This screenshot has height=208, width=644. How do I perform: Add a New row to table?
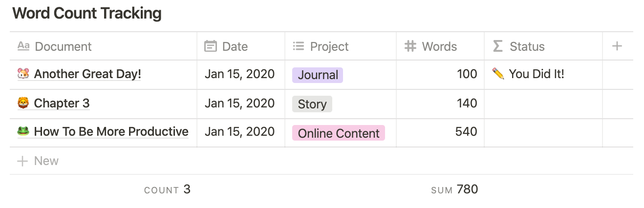click(x=322, y=161)
